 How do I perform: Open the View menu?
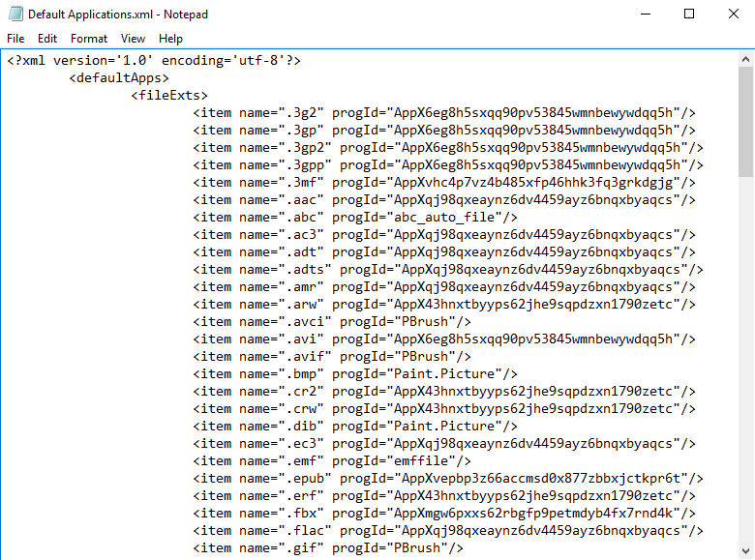[x=134, y=39]
